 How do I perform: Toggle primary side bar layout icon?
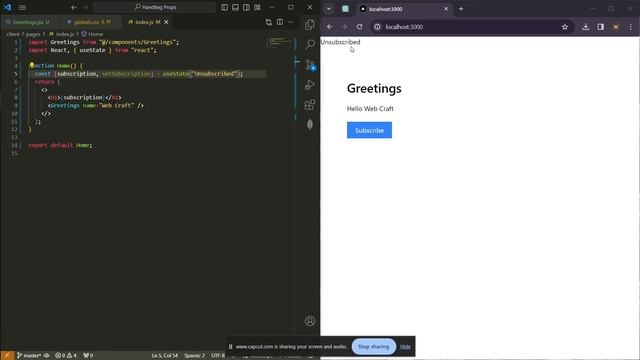pos(224,7)
